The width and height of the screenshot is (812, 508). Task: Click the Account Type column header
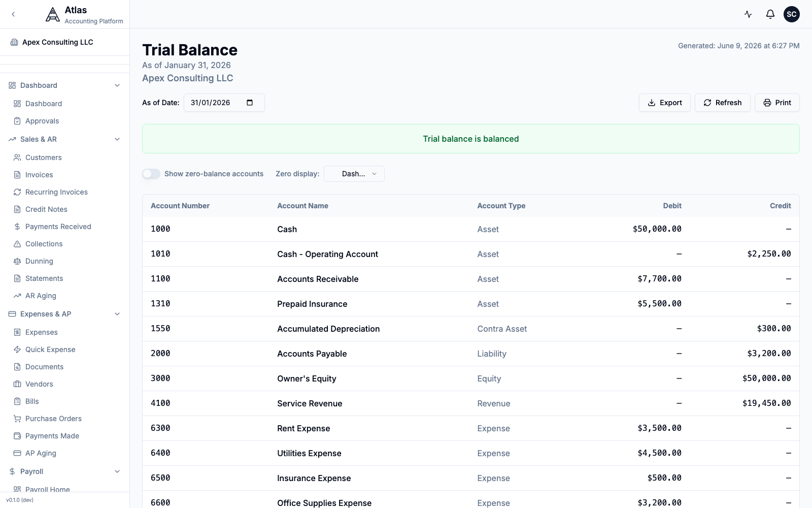click(x=501, y=206)
